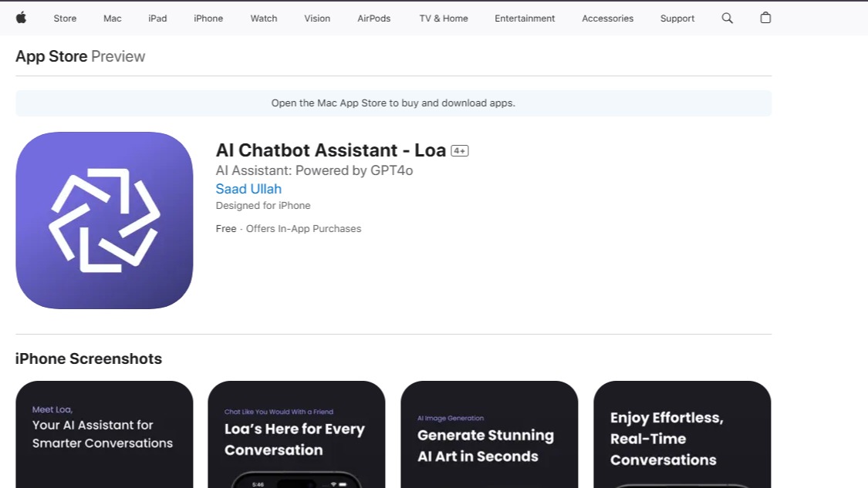Open the iPad menu
This screenshot has width=868, height=488.
click(157, 19)
